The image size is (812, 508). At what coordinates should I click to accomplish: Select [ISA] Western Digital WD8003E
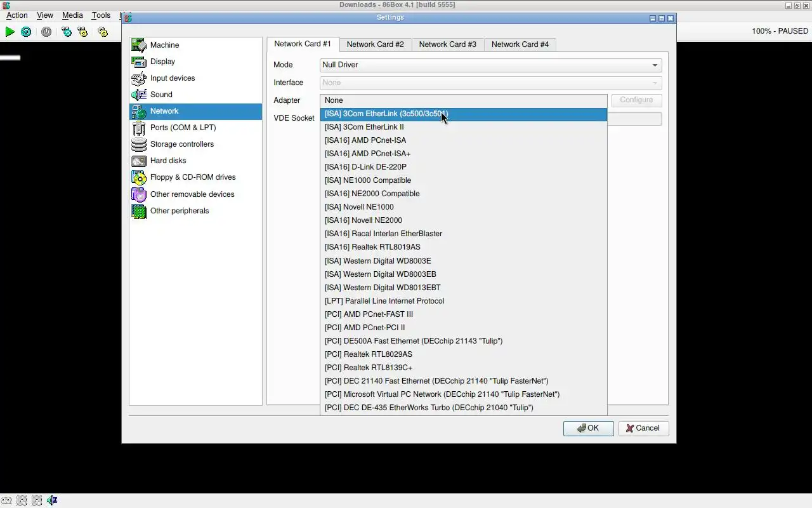pos(464,261)
